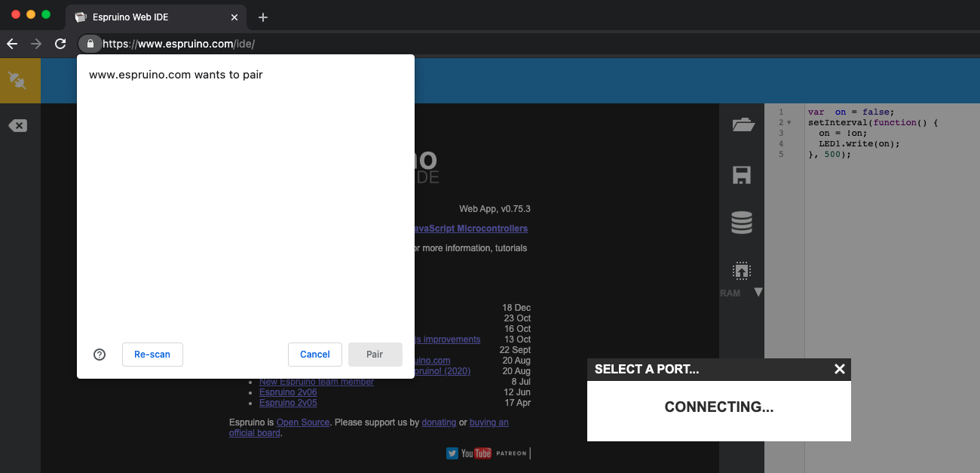Open the Espruino 2v06 news link
980x473 pixels.
coord(288,392)
